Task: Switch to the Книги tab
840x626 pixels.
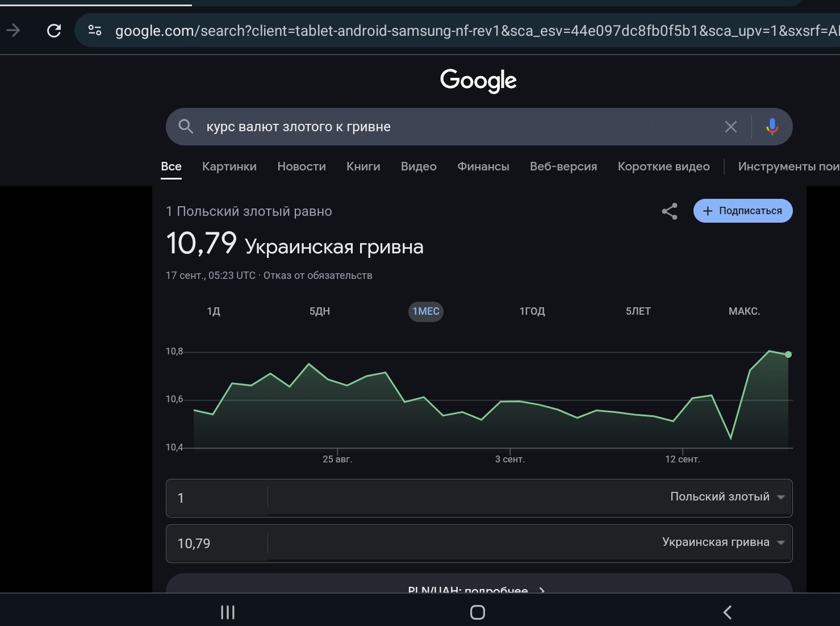Action: (x=363, y=166)
